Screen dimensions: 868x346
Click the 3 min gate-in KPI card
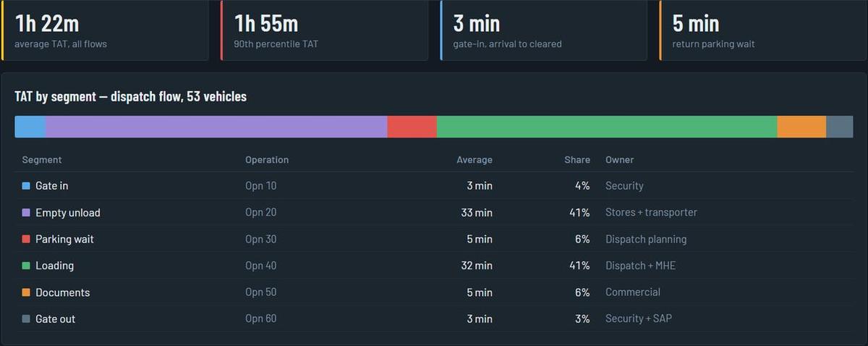(x=543, y=30)
